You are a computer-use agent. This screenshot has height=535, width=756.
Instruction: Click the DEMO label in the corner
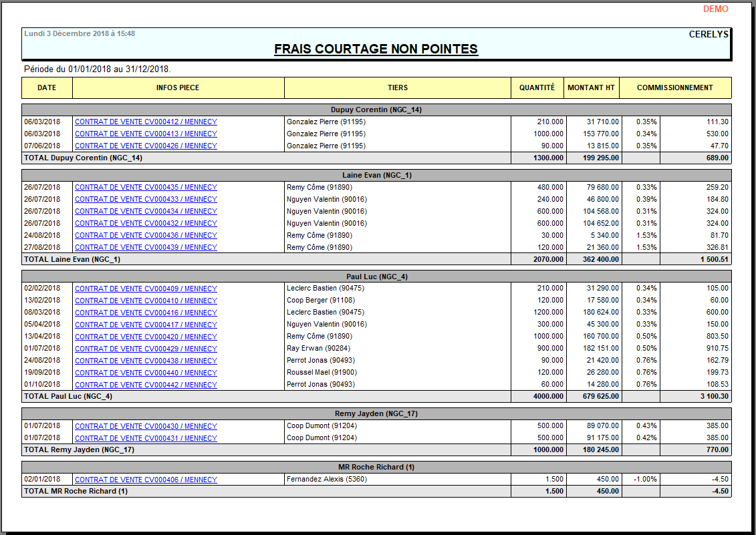pyautogui.click(x=715, y=9)
